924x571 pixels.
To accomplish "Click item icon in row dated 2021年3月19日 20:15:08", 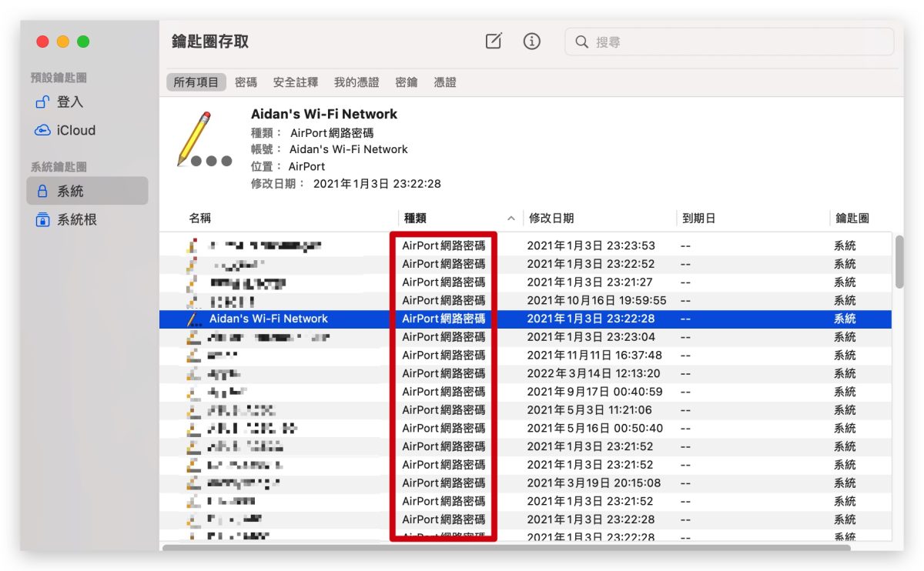I will point(194,483).
